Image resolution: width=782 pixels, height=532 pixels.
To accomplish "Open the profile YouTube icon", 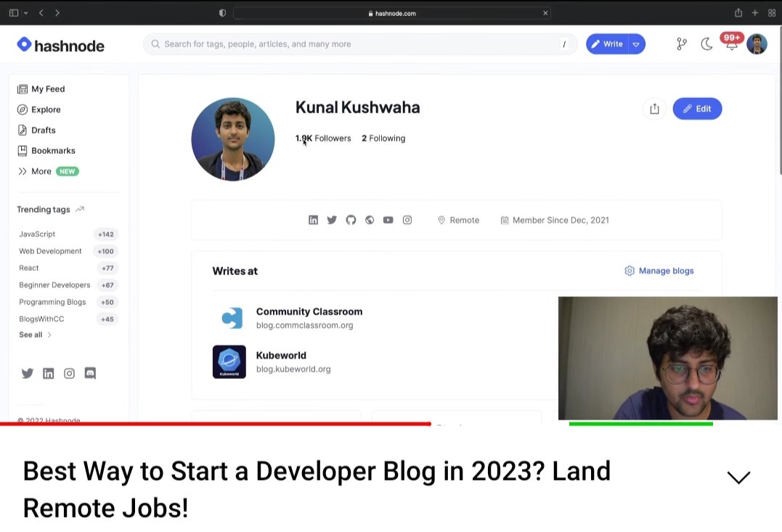I will coord(388,220).
